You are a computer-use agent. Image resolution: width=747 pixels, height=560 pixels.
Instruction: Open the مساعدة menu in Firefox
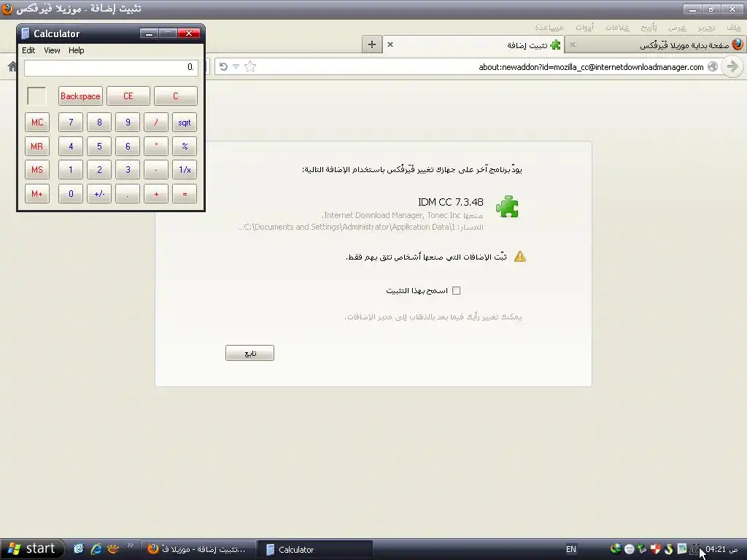point(549,28)
